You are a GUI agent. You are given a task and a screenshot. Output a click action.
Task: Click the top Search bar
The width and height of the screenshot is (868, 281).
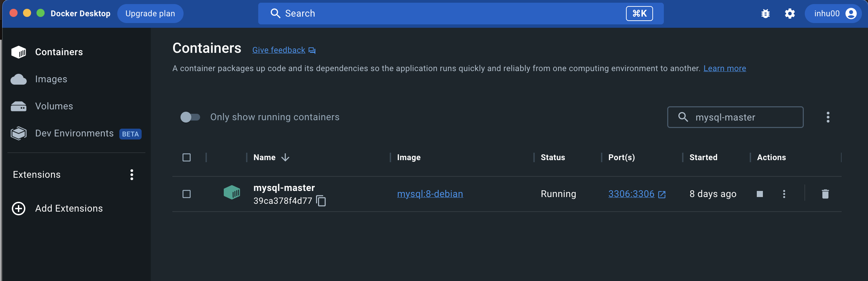pyautogui.click(x=461, y=14)
